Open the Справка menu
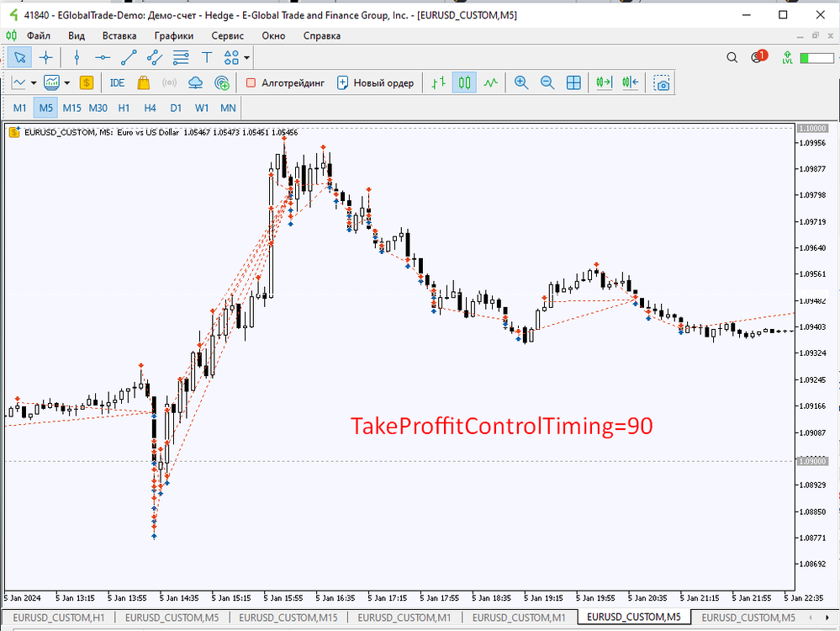This screenshot has width=840, height=631. click(322, 36)
